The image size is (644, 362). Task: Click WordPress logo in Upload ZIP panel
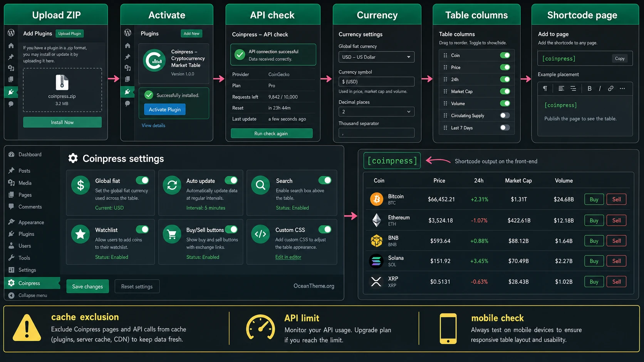(11, 33)
